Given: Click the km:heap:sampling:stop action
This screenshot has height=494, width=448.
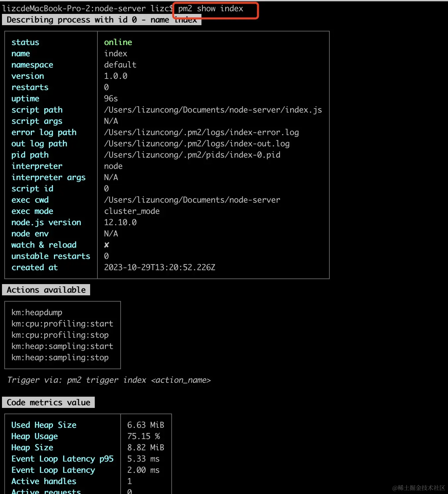Looking at the screenshot, I should coord(60,357).
